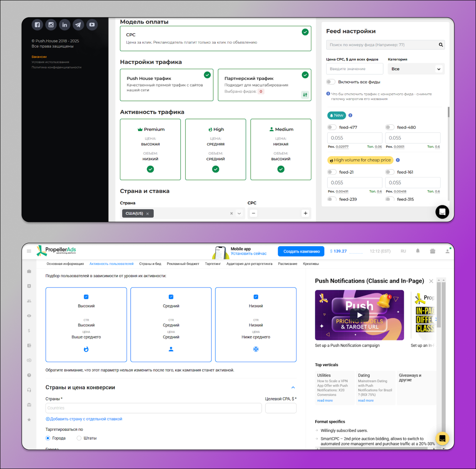Screen dimensions: 476x469
Task: Click the Создать кампанию button
Action: (302, 251)
